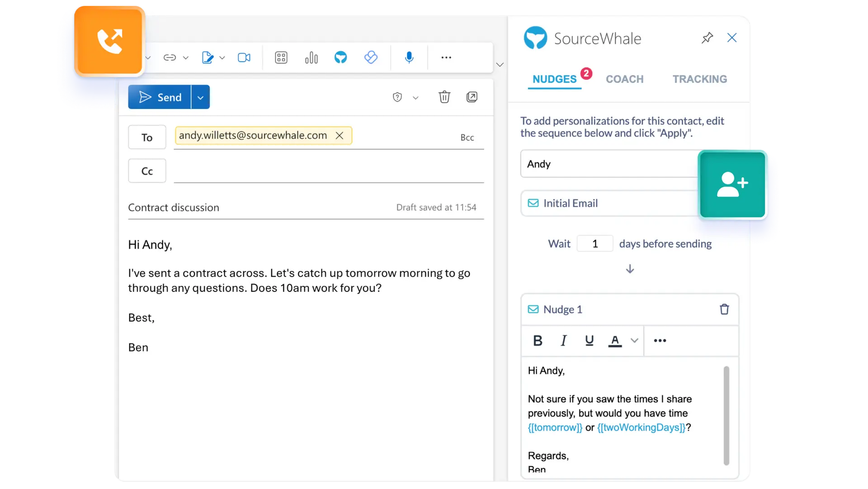Screen dimensions: 868x489
Task: Click the {[twoWorkingDays]} variable
Action: click(642, 427)
